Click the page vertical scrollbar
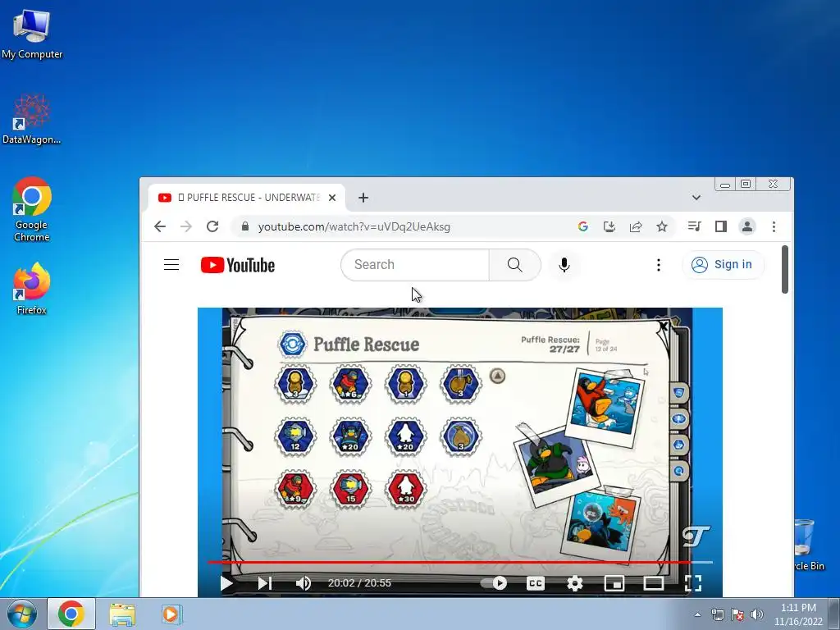The height and width of the screenshot is (630, 840). (785, 269)
